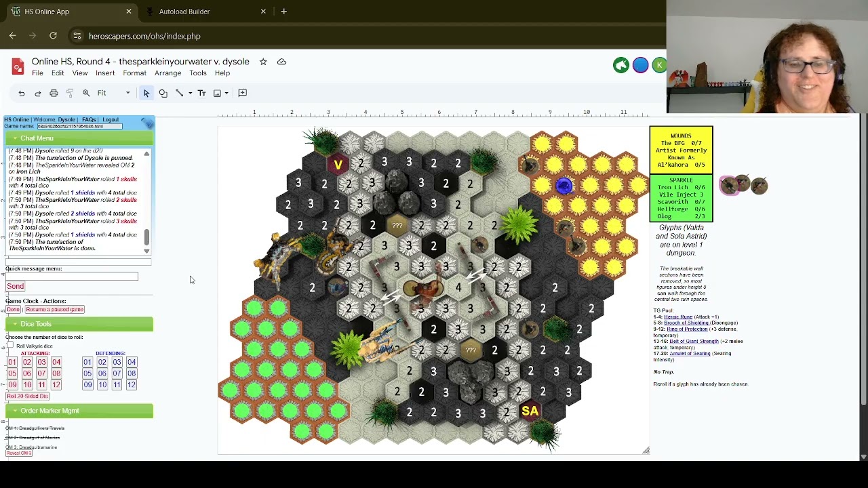The width and height of the screenshot is (868, 488).
Task: Click the Zoom magnifier icon
Action: tap(86, 93)
